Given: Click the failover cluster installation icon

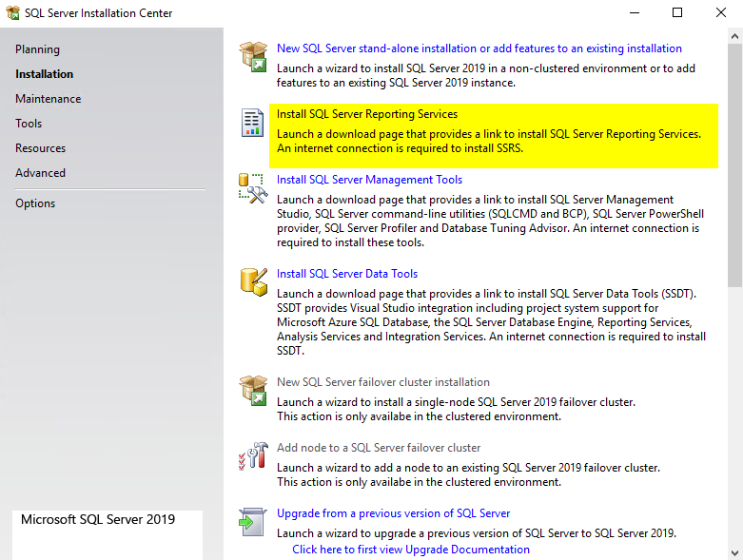Looking at the screenshot, I should point(253,391).
